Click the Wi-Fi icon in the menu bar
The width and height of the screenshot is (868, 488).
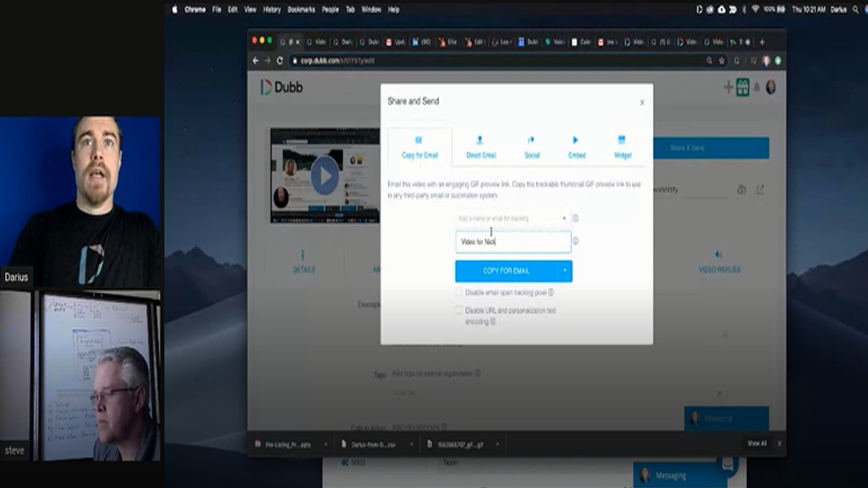click(755, 9)
